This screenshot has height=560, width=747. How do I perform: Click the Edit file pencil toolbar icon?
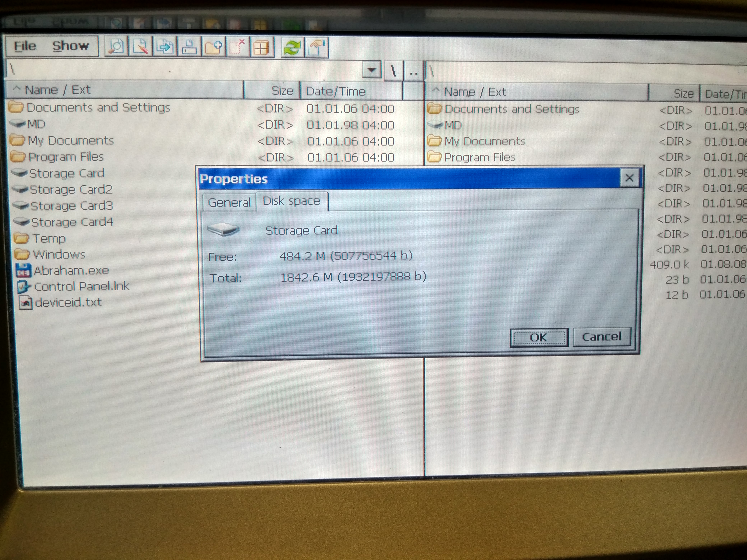tap(140, 47)
